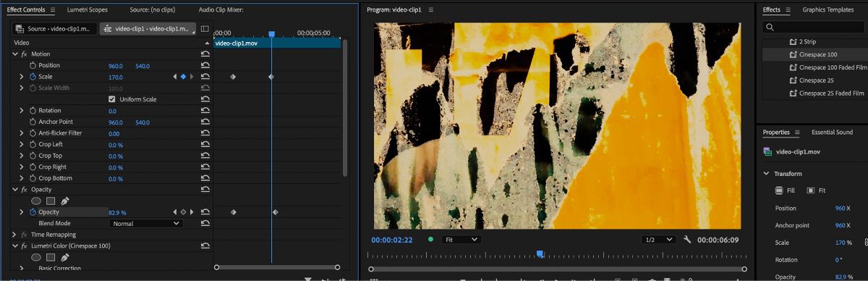The image size is (868, 281).
Task: Click the Fit frame icon in Transform
Action: coord(811,190)
